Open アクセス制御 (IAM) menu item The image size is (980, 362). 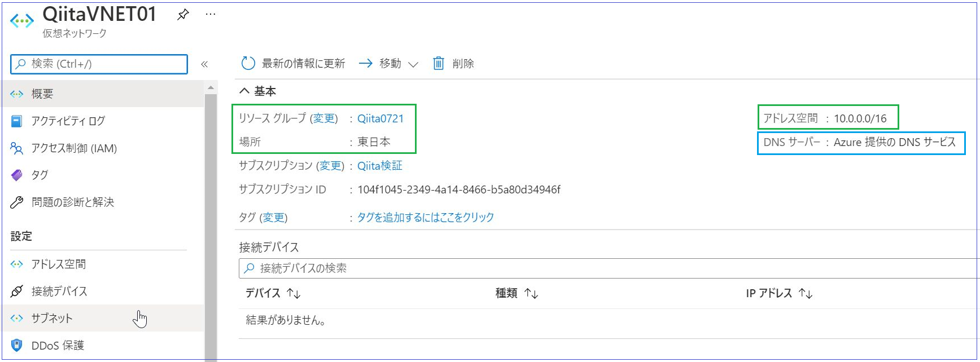click(102, 148)
